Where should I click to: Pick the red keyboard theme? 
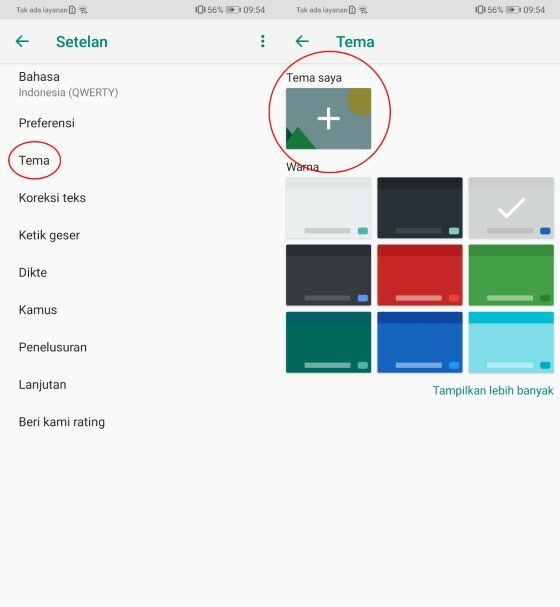point(420,275)
